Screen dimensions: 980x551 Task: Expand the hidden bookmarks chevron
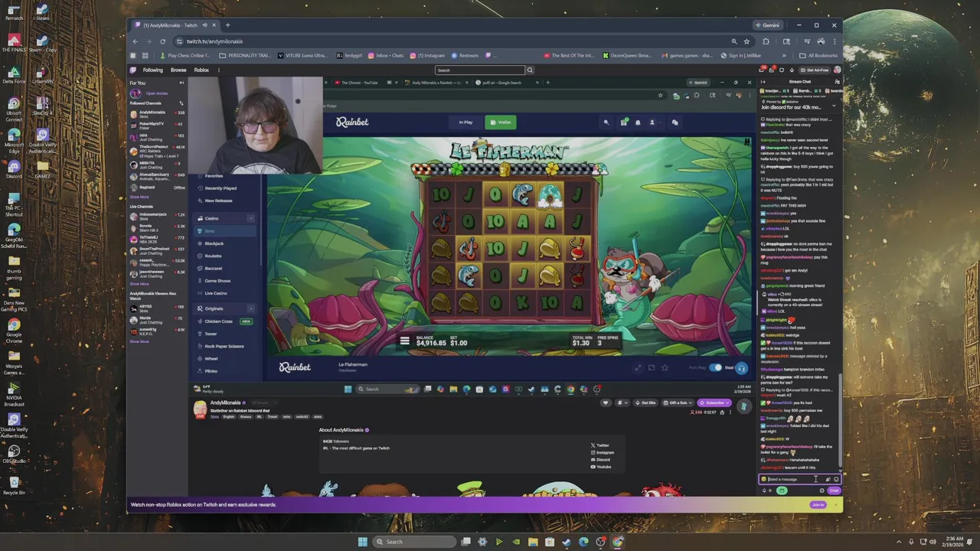783,55
